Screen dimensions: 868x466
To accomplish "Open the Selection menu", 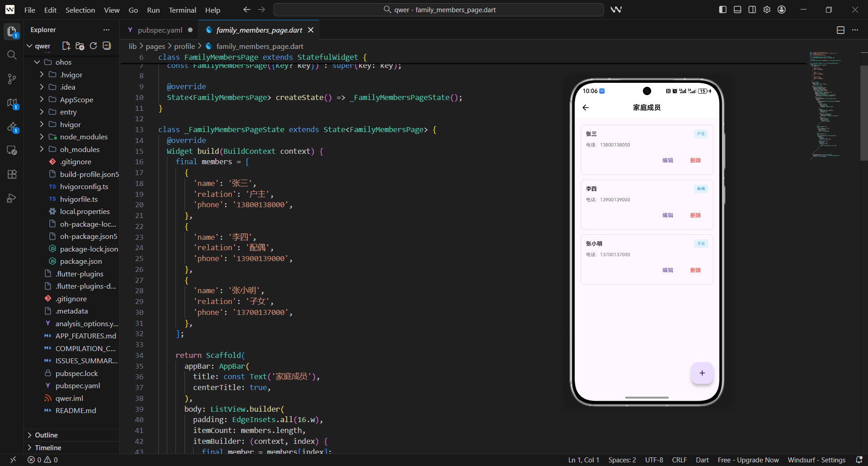I will point(80,10).
